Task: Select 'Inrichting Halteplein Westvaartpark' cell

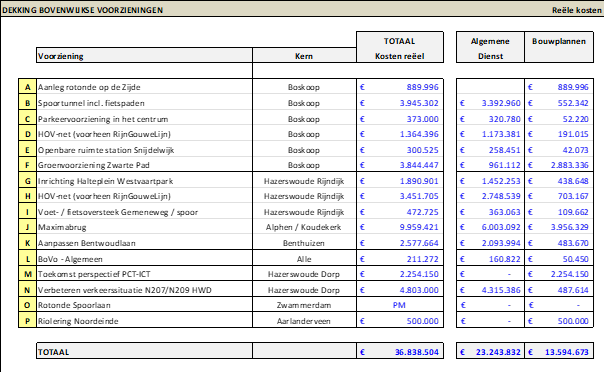Action: (x=144, y=181)
